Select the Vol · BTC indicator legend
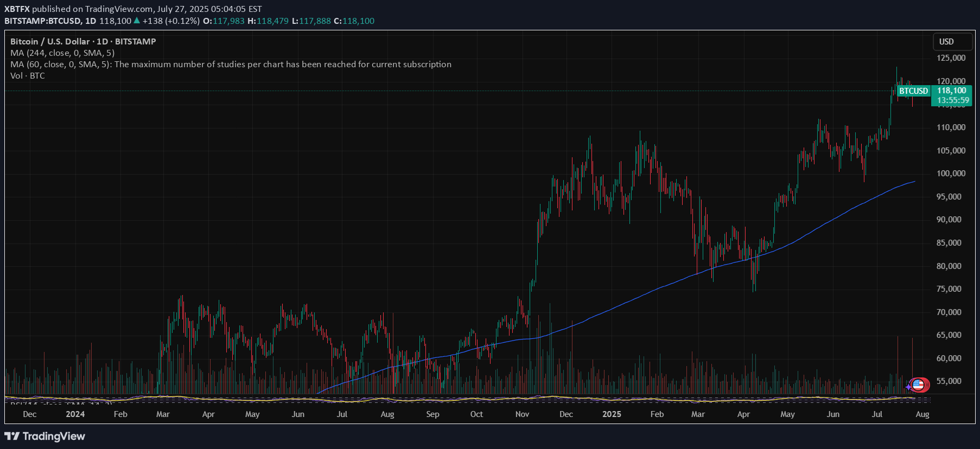 click(x=28, y=75)
